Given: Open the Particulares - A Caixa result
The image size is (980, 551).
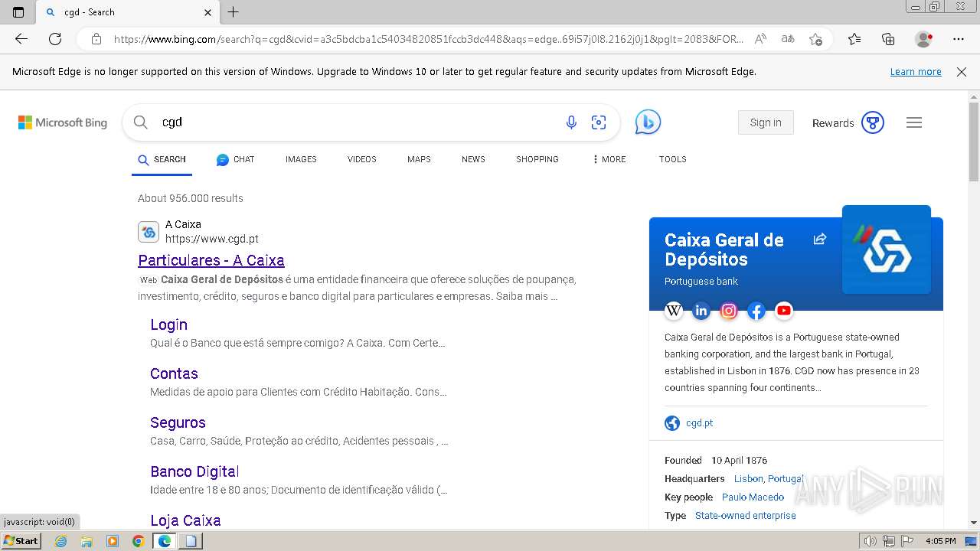Looking at the screenshot, I should (211, 260).
